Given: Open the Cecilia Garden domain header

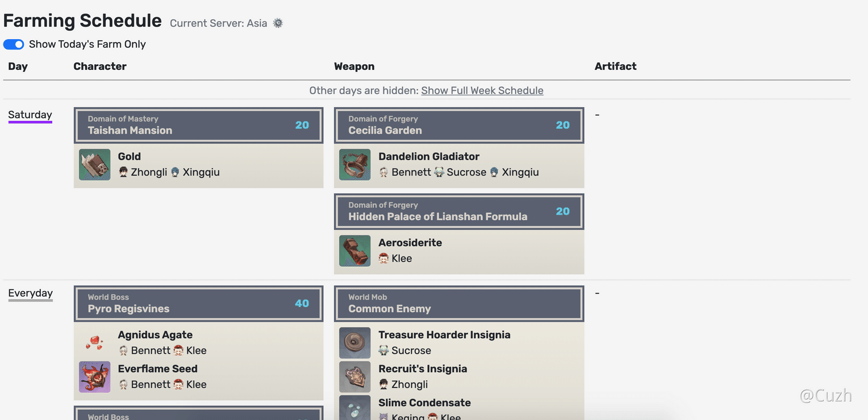Looking at the screenshot, I should click(x=458, y=125).
